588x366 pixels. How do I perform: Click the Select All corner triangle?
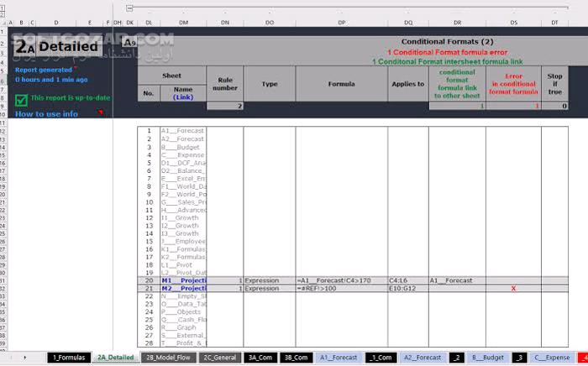click(x=3, y=23)
